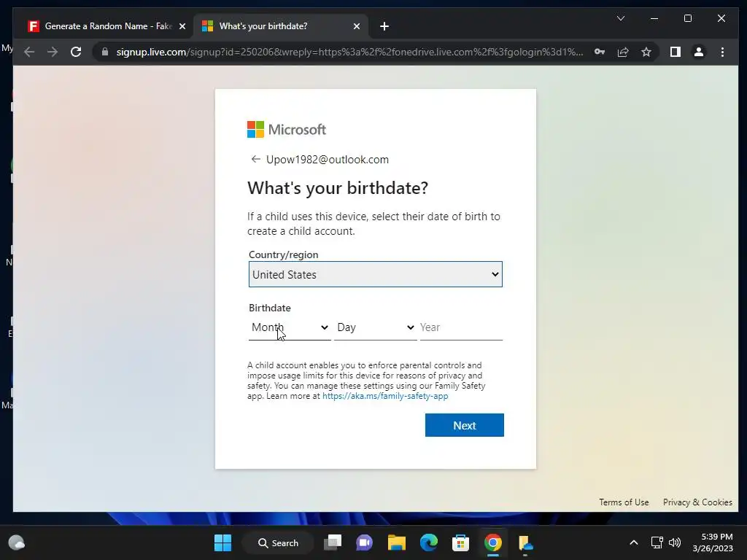Viewport: 747px width, 560px height.
Task: Open the Chrome profile menu
Action: (698, 52)
